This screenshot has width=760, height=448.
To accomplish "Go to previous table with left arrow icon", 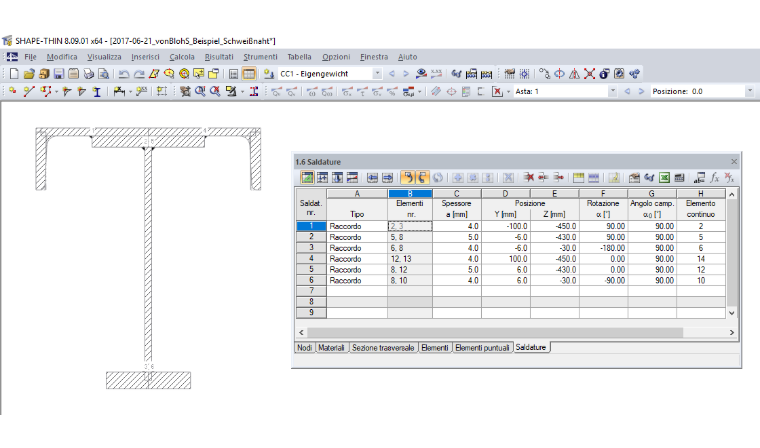I will click(x=372, y=177).
